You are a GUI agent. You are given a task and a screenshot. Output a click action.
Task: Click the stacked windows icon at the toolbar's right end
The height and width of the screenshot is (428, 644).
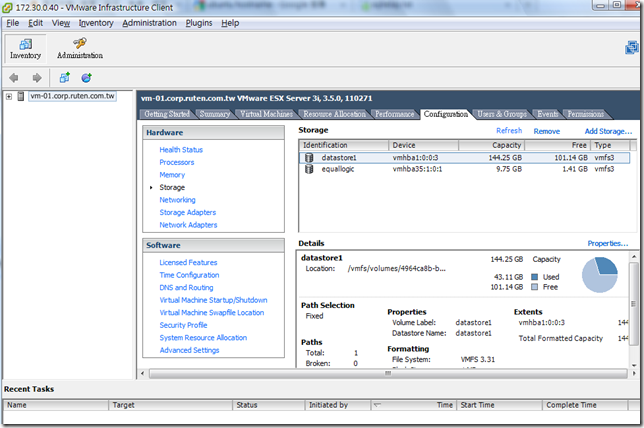pyautogui.click(x=632, y=48)
